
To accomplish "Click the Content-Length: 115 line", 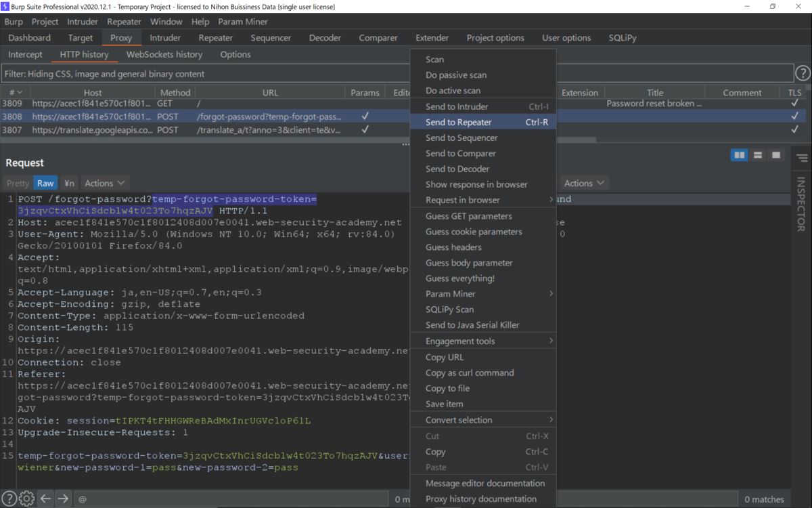I will [x=75, y=327].
